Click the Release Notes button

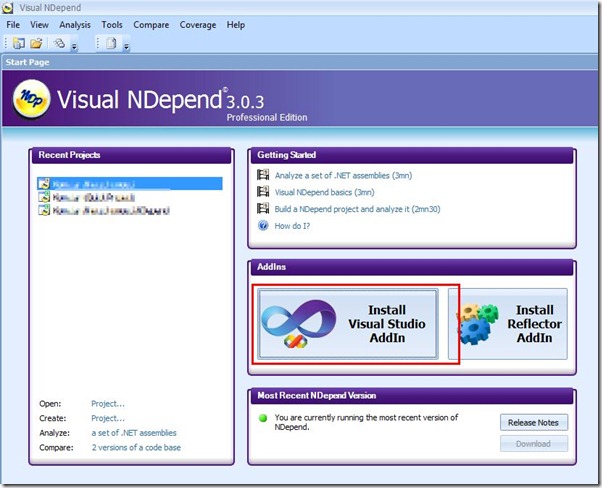(534, 423)
